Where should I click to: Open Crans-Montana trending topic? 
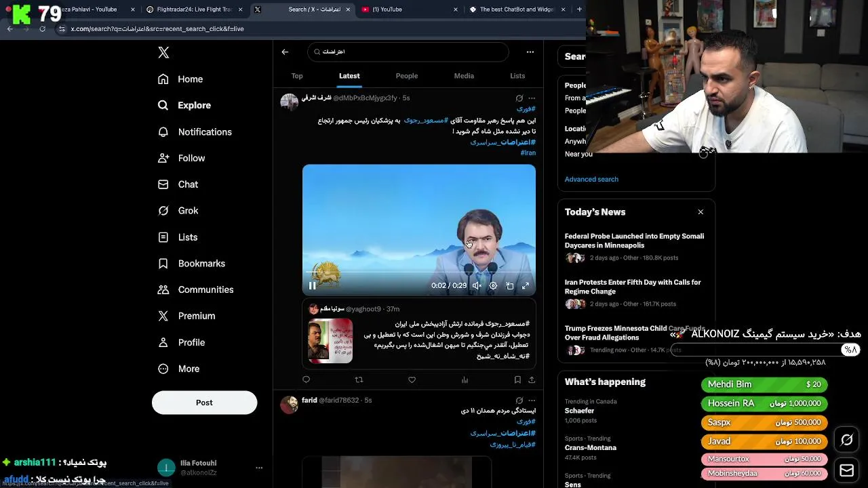pos(591,448)
